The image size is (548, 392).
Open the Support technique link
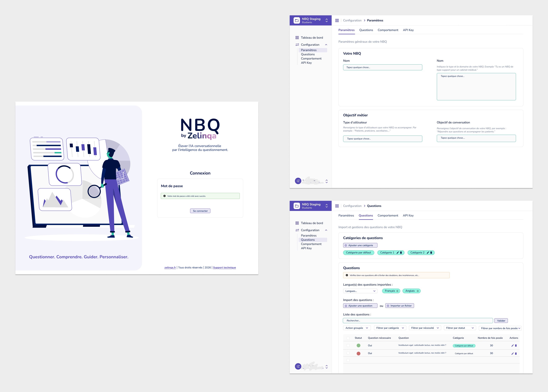(x=224, y=267)
